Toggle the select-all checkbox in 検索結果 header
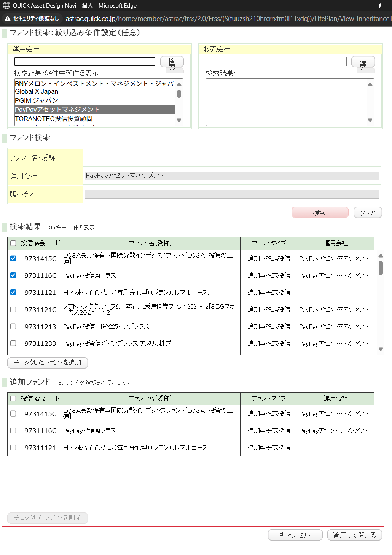The height and width of the screenshot is (555, 392). (x=13, y=243)
